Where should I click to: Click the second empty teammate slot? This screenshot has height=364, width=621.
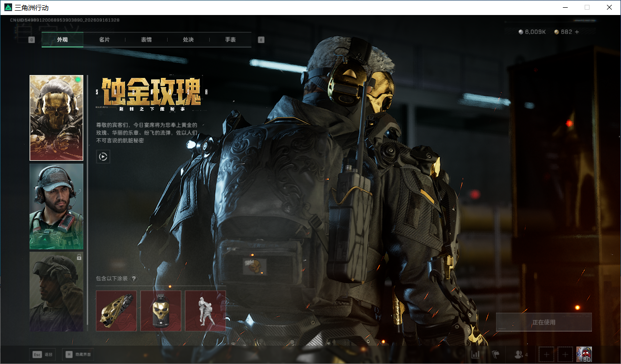pyautogui.click(x=565, y=354)
